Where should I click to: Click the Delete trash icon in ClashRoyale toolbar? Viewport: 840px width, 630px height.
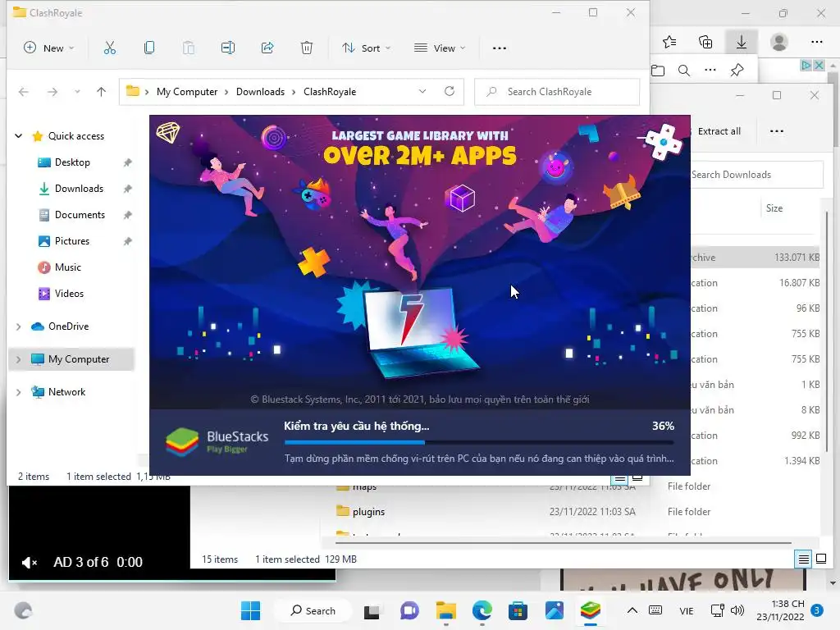[307, 48]
